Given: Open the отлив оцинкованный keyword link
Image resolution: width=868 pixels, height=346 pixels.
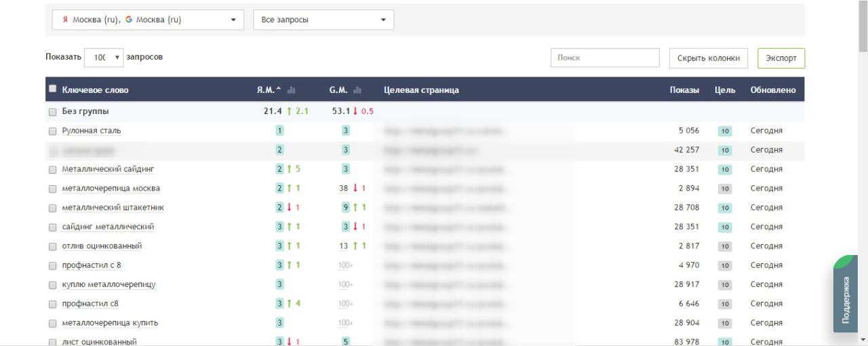Looking at the screenshot, I should pos(102,246).
